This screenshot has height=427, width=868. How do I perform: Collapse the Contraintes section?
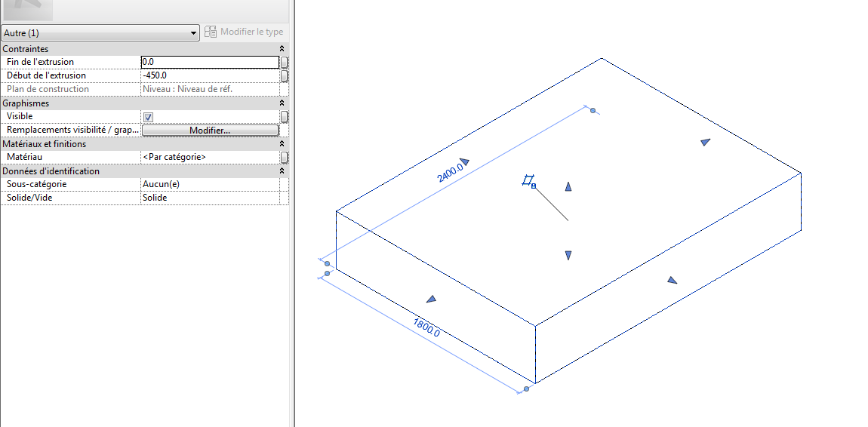point(282,49)
